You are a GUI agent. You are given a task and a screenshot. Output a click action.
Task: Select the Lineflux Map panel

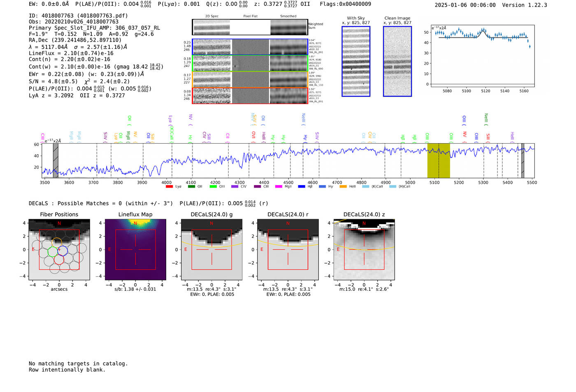[x=135, y=250]
